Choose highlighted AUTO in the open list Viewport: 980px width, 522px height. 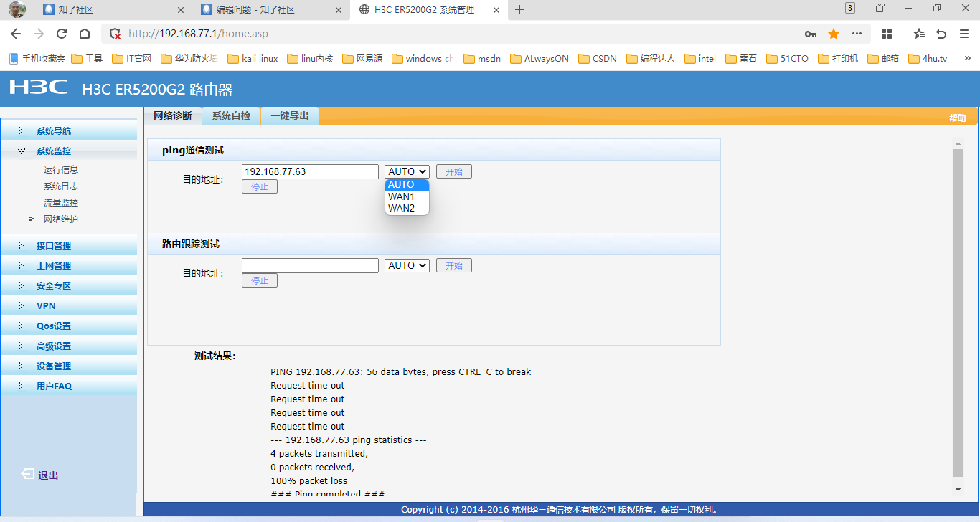click(x=407, y=185)
